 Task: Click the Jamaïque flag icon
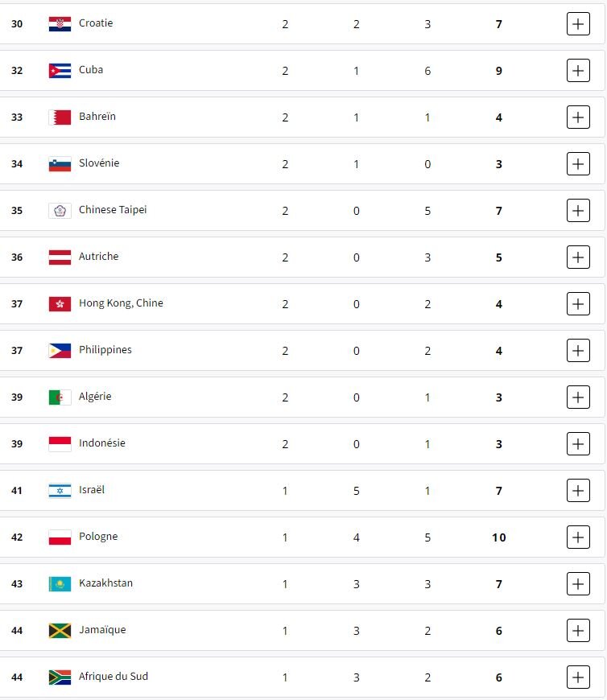pyautogui.click(x=60, y=631)
